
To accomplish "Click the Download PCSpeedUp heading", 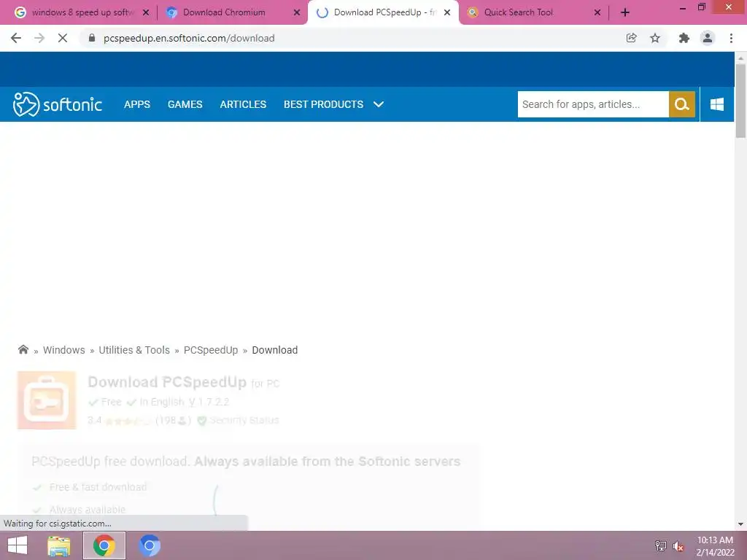I will coord(167,382).
